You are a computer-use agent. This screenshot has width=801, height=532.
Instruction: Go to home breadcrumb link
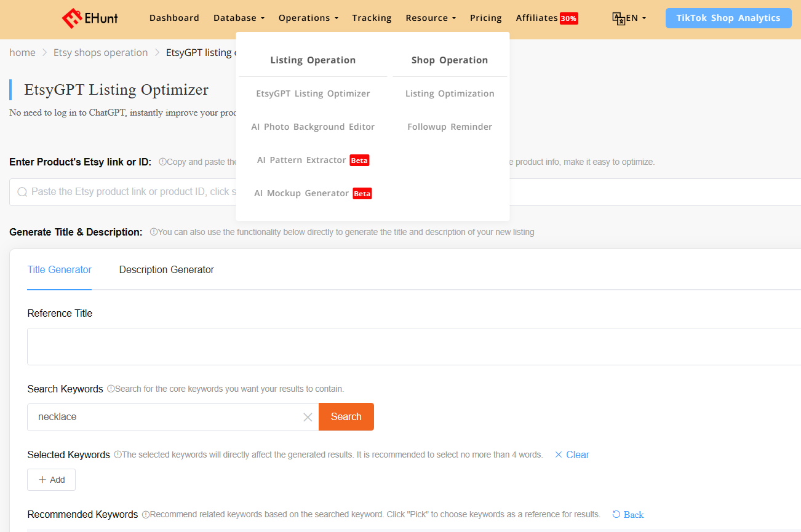coord(23,53)
